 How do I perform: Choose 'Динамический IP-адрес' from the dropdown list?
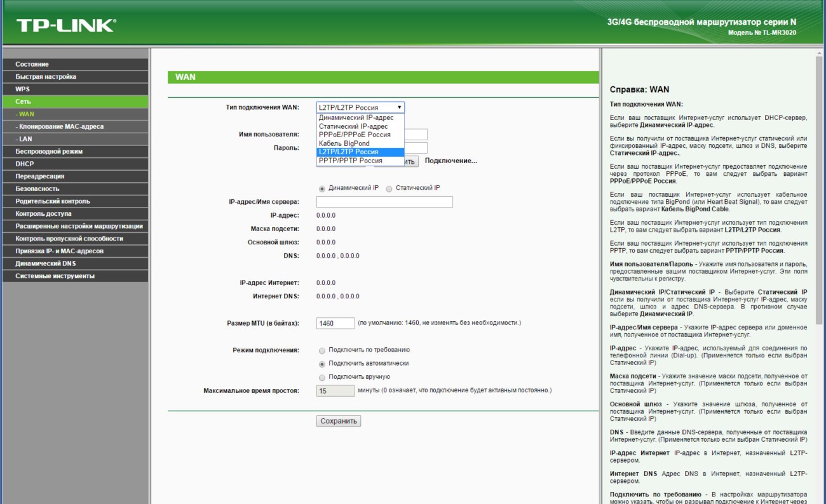click(x=356, y=117)
